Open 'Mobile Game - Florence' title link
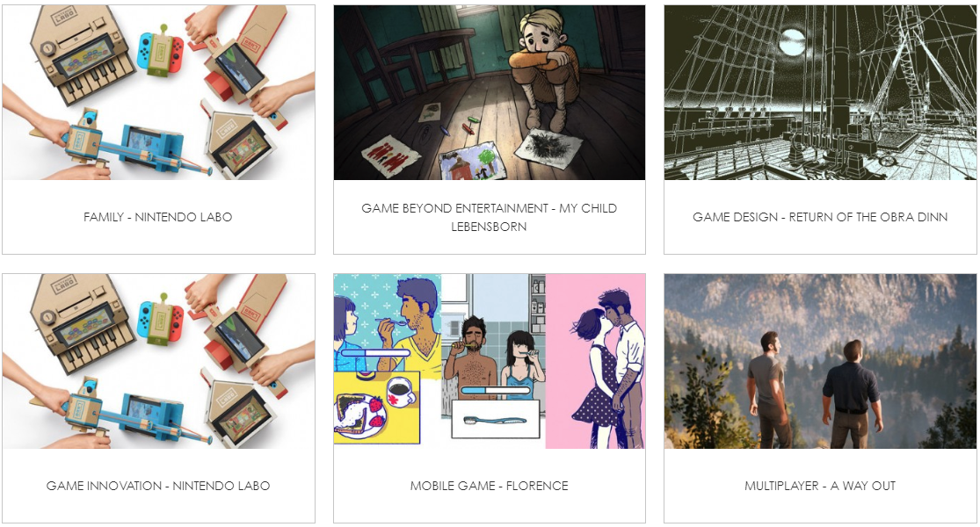Viewport: 980px width, 527px height. pyautogui.click(x=490, y=486)
